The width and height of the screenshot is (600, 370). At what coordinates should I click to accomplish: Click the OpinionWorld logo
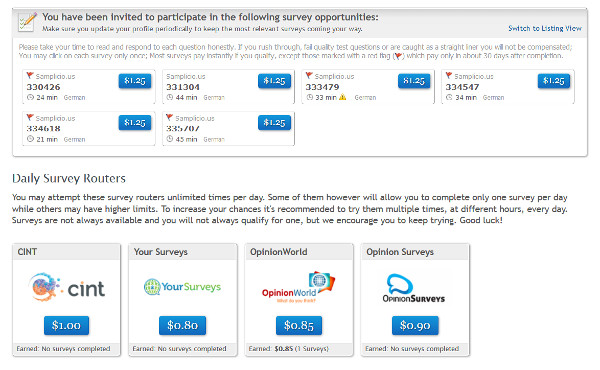(x=298, y=287)
